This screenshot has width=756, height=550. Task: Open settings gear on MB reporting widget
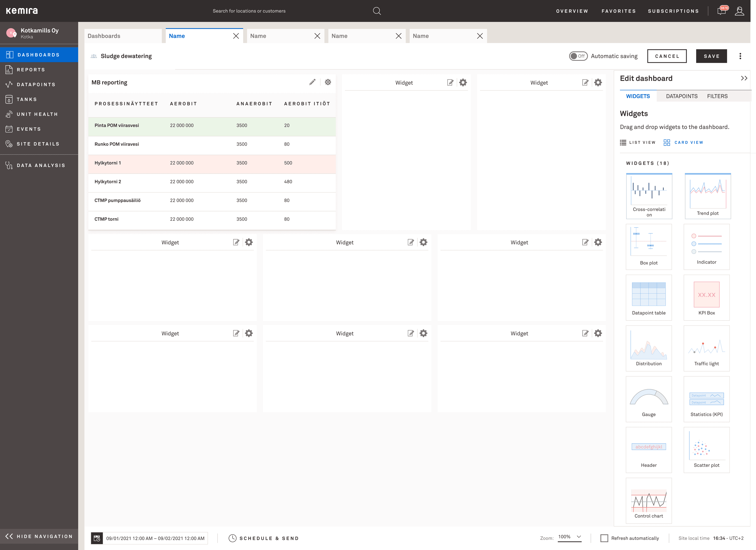(x=328, y=82)
